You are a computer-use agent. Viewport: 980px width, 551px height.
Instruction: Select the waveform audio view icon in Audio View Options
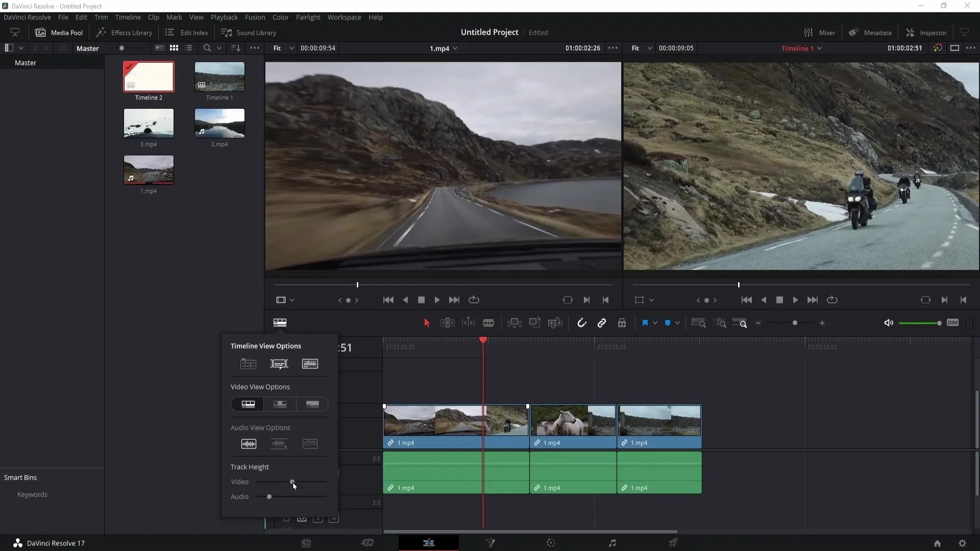(x=249, y=444)
